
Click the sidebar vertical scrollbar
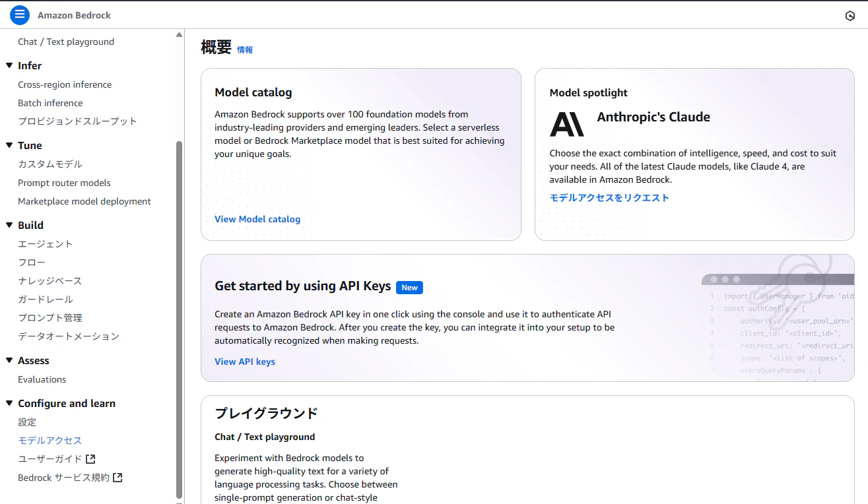179,319
